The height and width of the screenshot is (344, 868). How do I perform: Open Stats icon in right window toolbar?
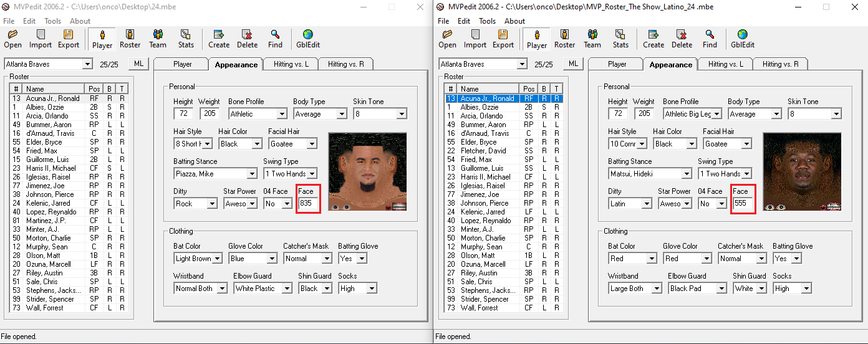click(620, 39)
